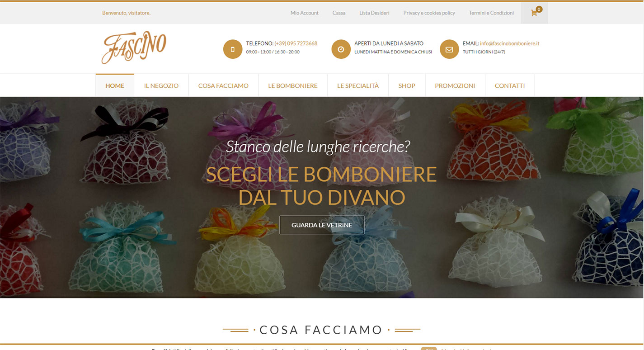Screen dimensions: 644x350
Task: Visit the SHOP menu item
Action: [x=407, y=85]
